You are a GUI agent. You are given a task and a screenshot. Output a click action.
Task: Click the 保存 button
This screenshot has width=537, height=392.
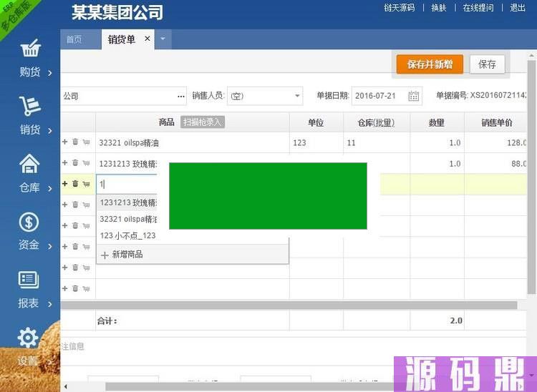487,64
